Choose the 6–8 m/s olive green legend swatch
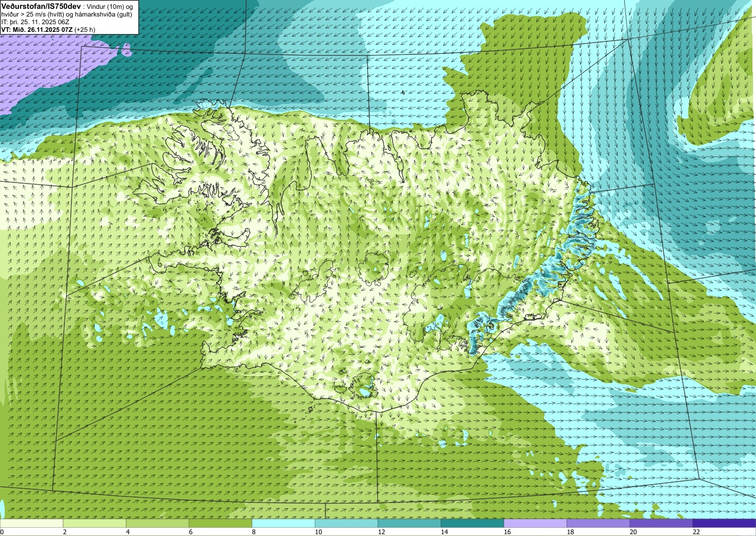 220,523
